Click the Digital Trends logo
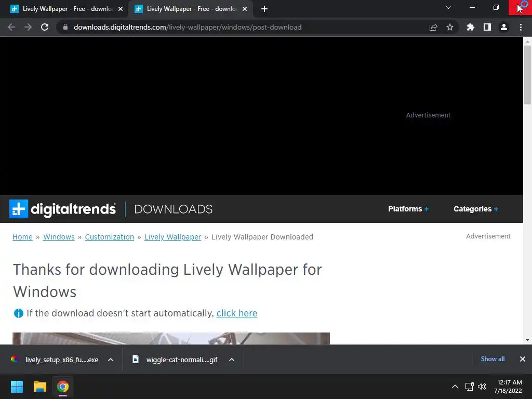532x399 pixels. [62, 209]
